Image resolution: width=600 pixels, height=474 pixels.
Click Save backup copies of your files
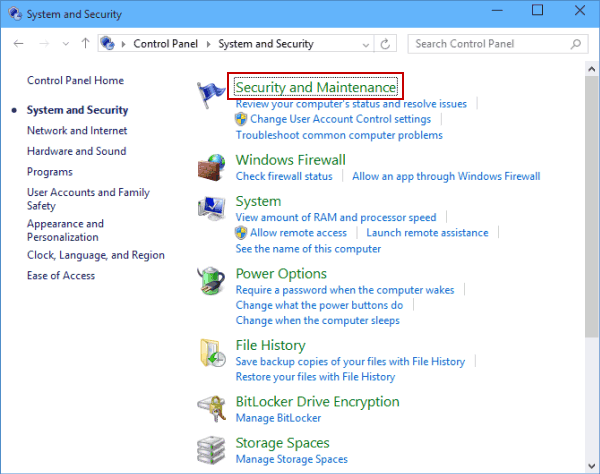pyautogui.click(x=351, y=362)
